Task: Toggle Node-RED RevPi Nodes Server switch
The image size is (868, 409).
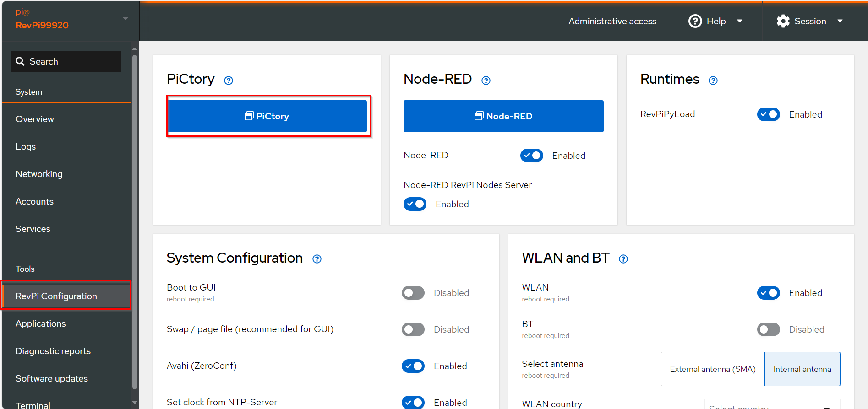Action: coord(415,204)
